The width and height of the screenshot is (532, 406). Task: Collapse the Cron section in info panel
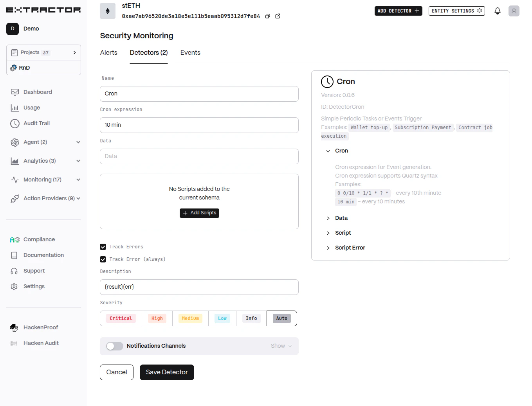328,151
